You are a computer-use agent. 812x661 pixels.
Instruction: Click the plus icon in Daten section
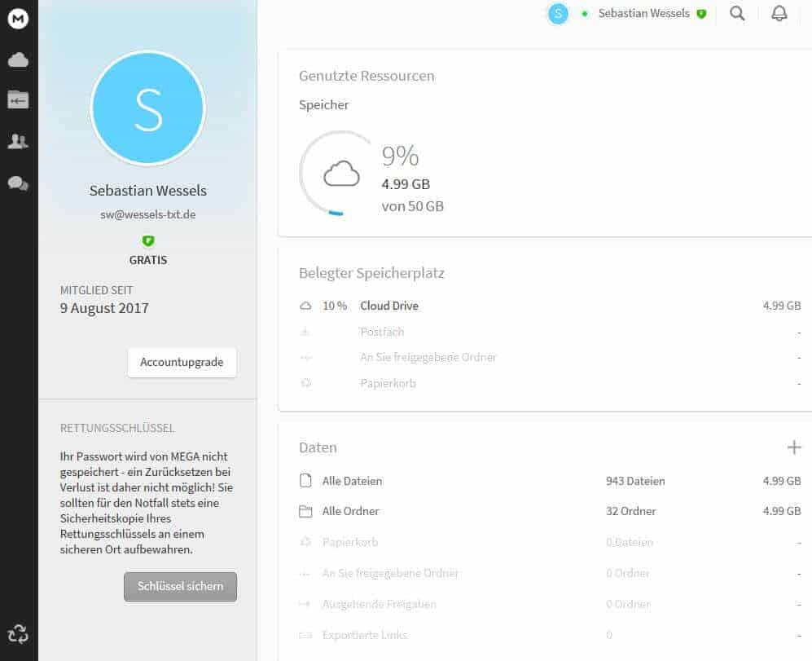794,447
